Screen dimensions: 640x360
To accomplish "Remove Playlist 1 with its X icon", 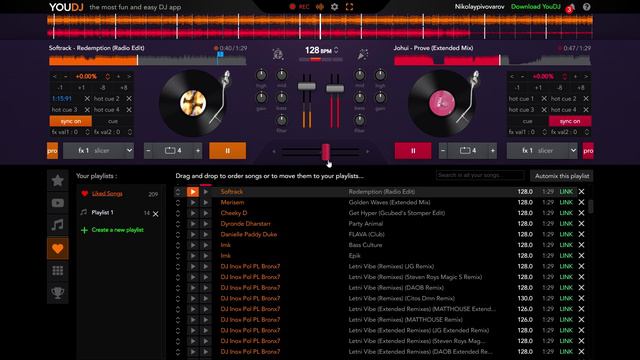I will 156,214.
